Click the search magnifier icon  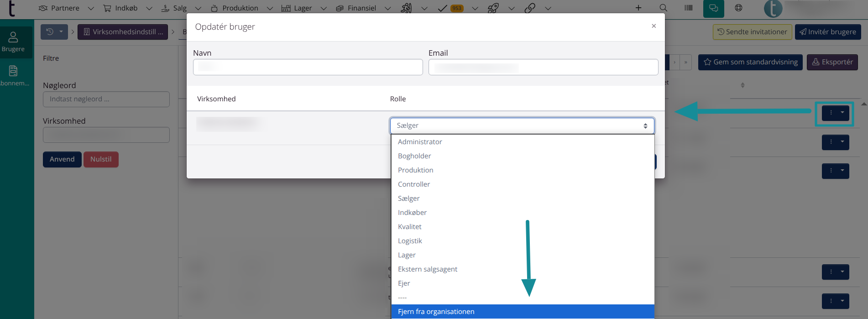[x=663, y=8]
